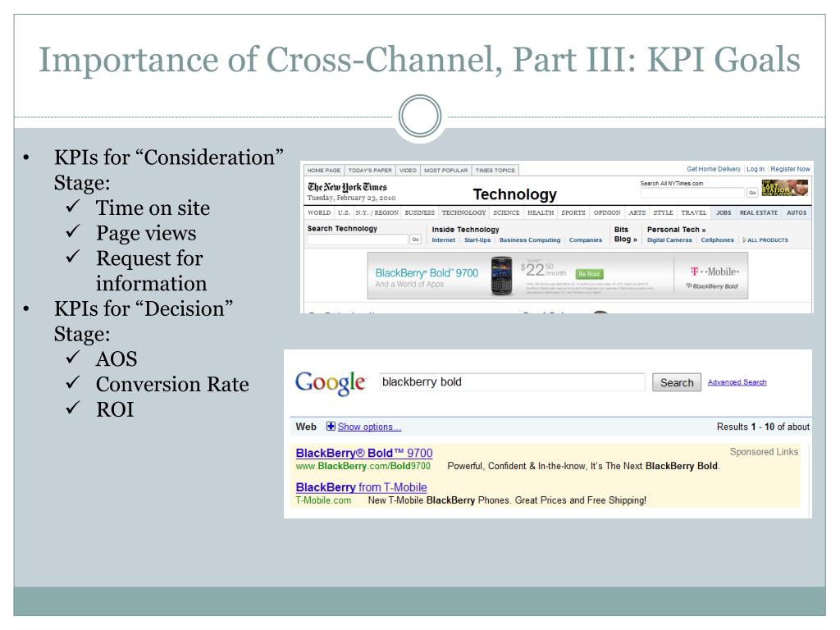The height and width of the screenshot is (630, 840).
Task: Click the BlackBerry phone image in the ad
Action: [501, 276]
